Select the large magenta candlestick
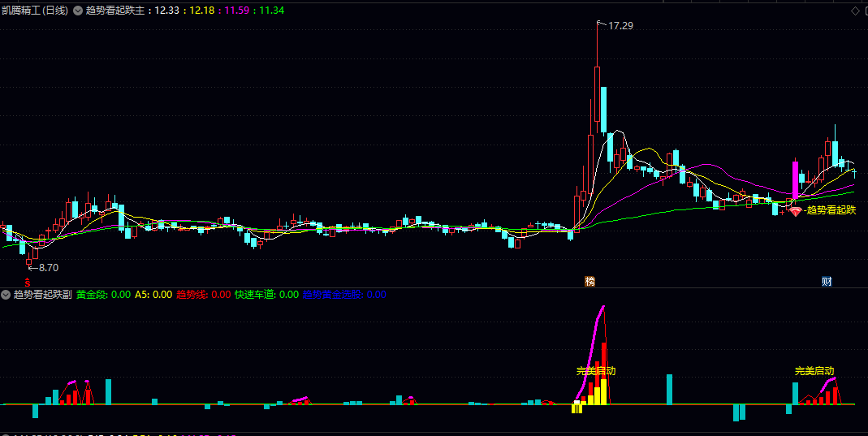Image resolution: width=868 pixels, height=436 pixels. [x=796, y=179]
